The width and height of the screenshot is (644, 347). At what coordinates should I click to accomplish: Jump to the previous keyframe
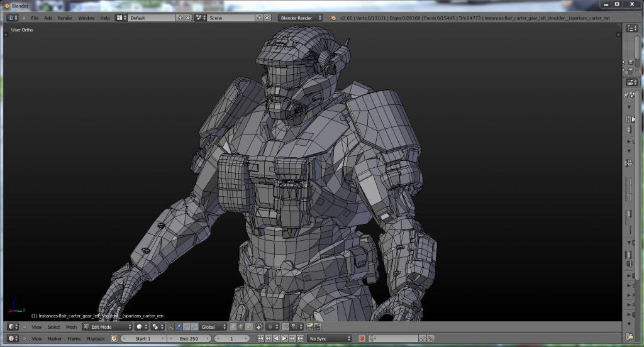pyautogui.click(x=268, y=338)
